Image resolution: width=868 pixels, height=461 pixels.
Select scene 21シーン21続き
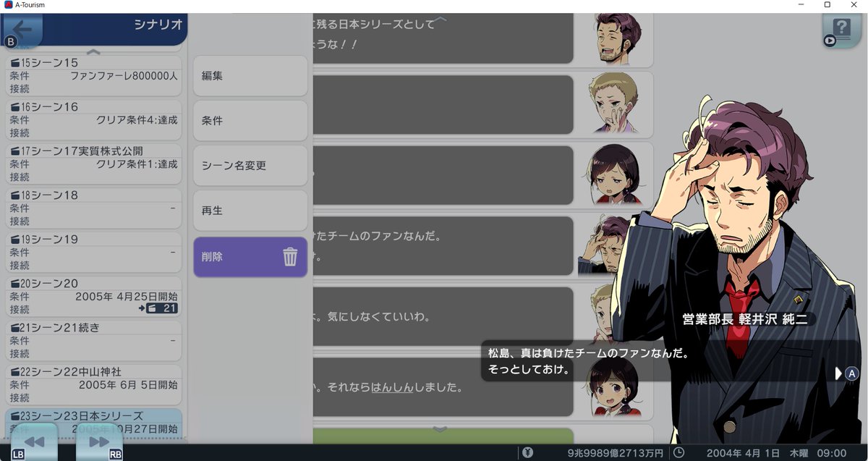93,340
